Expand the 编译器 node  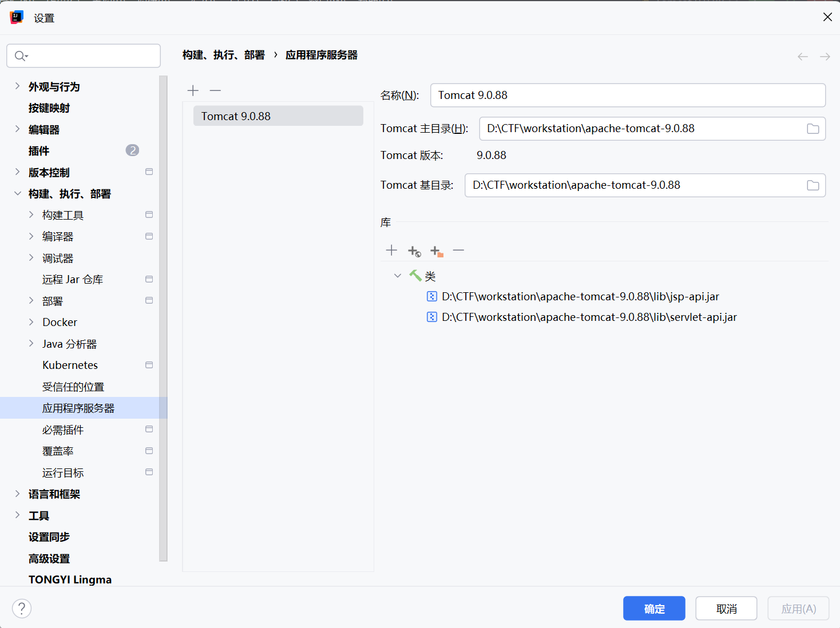[31, 236]
